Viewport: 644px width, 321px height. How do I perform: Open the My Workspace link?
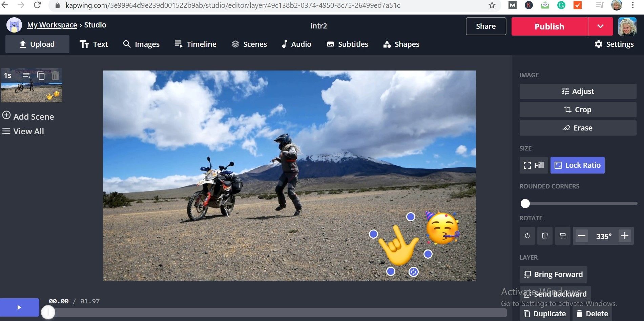52,25
